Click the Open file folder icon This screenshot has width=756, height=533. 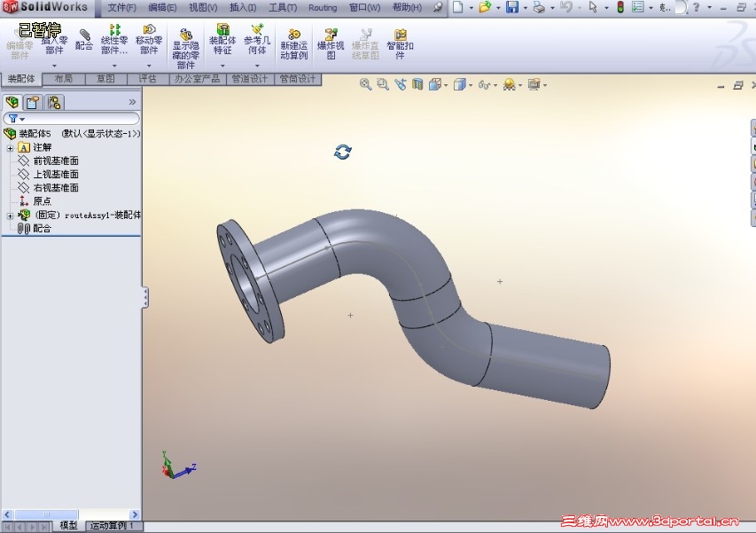pyautogui.click(x=485, y=7)
